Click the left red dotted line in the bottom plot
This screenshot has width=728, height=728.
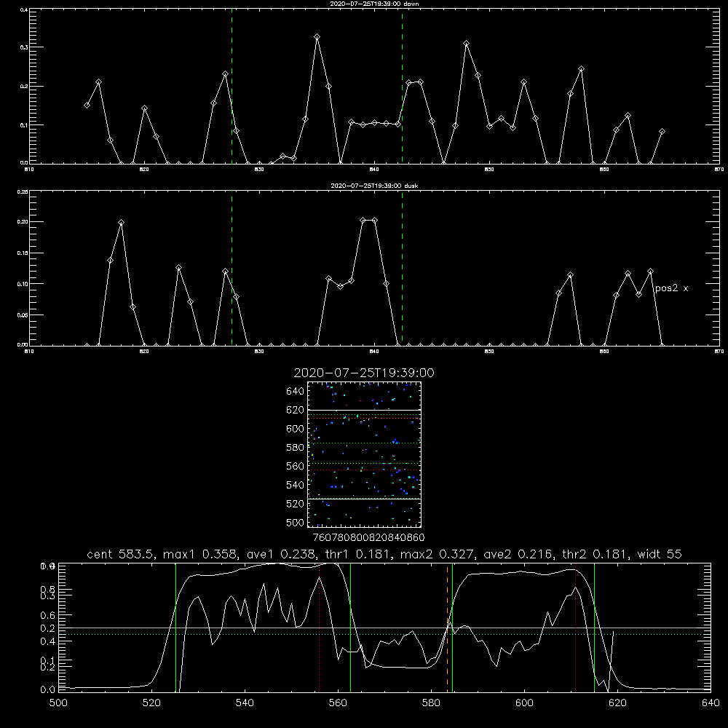click(x=320, y=628)
